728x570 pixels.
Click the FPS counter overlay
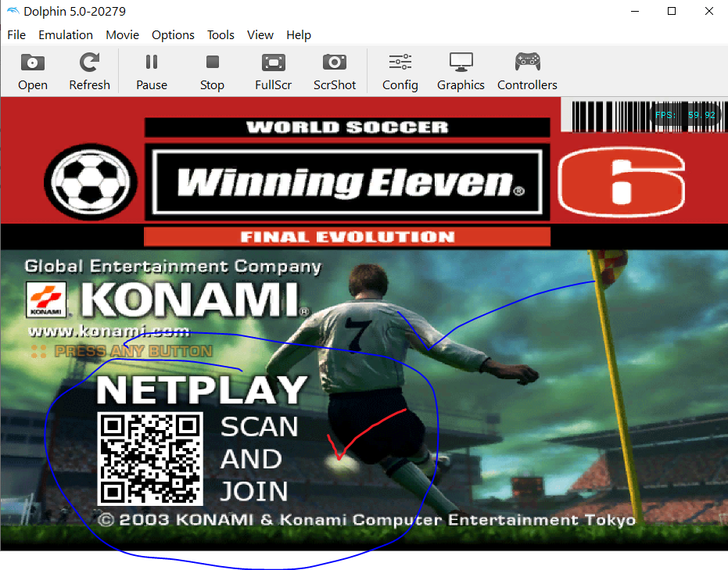tap(685, 115)
